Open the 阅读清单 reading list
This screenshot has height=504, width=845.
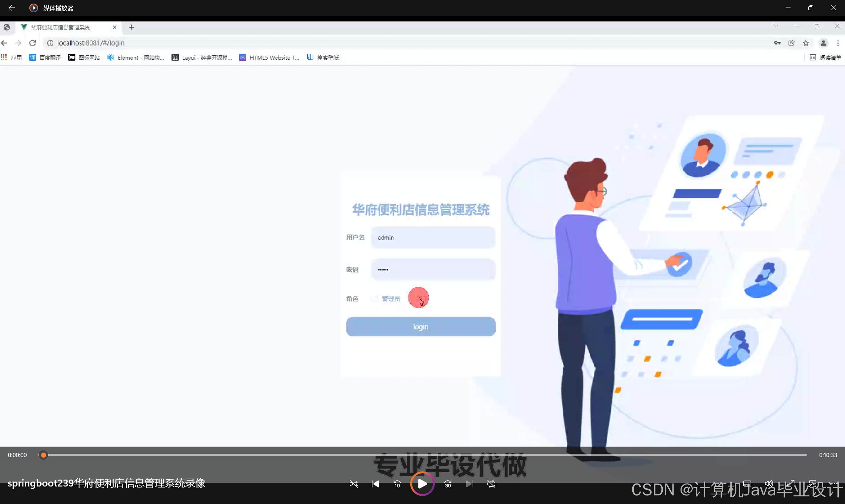coord(826,57)
